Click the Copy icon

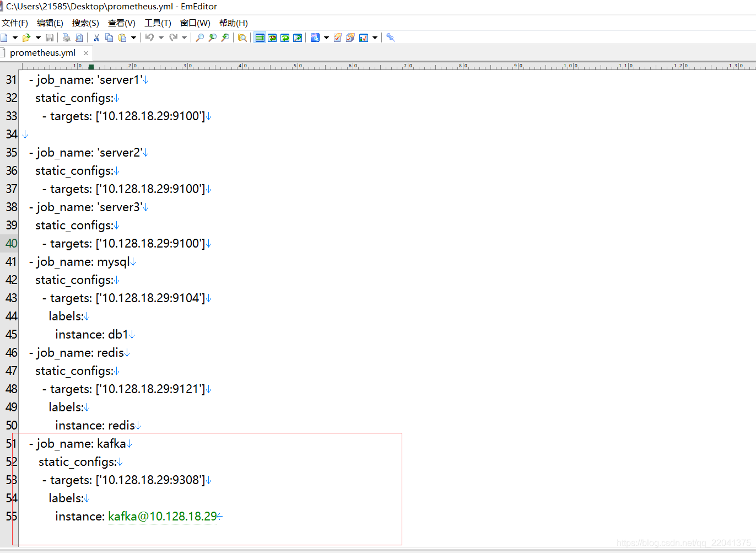tap(109, 37)
